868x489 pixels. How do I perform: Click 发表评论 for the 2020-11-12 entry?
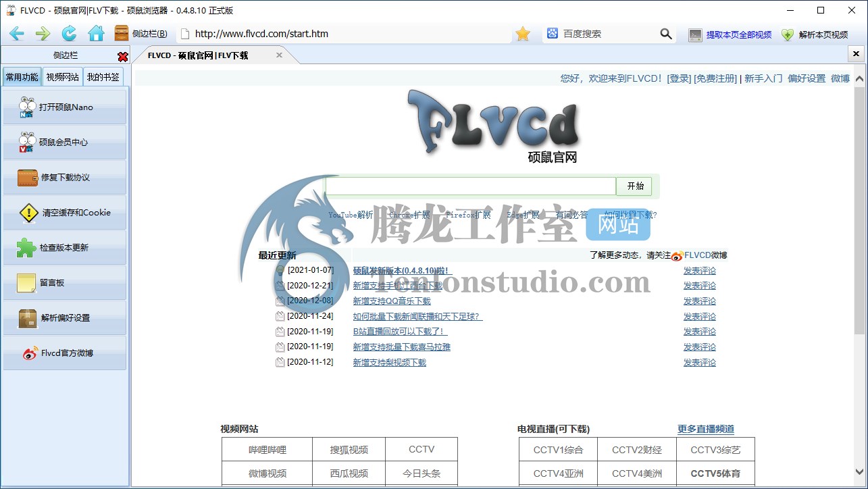(x=700, y=363)
